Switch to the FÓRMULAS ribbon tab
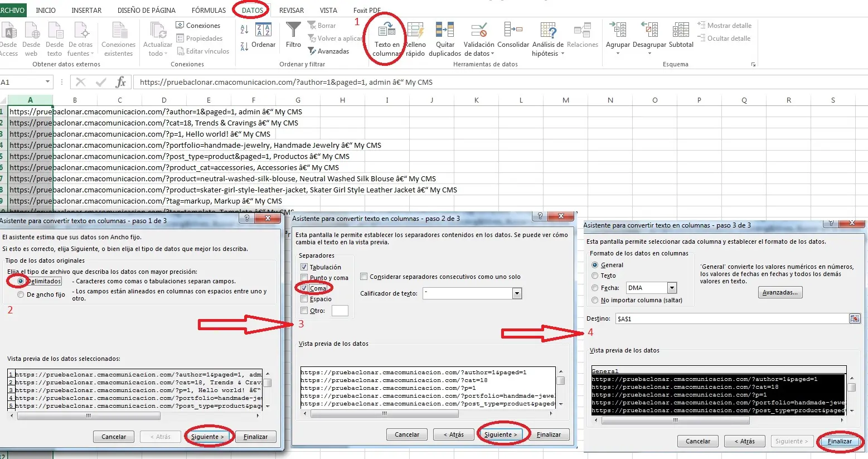868x459 pixels. pos(208,10)
